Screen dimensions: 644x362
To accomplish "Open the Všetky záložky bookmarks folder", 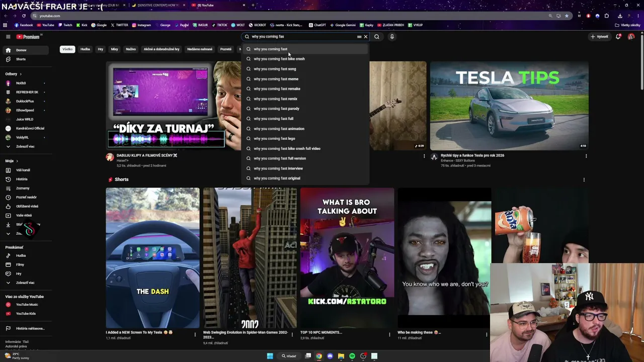I will (628, 25).
